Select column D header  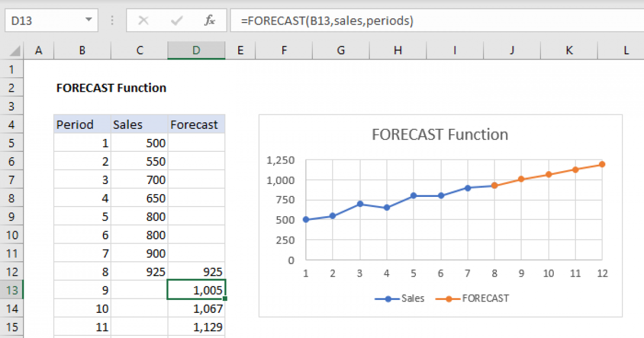196,50
